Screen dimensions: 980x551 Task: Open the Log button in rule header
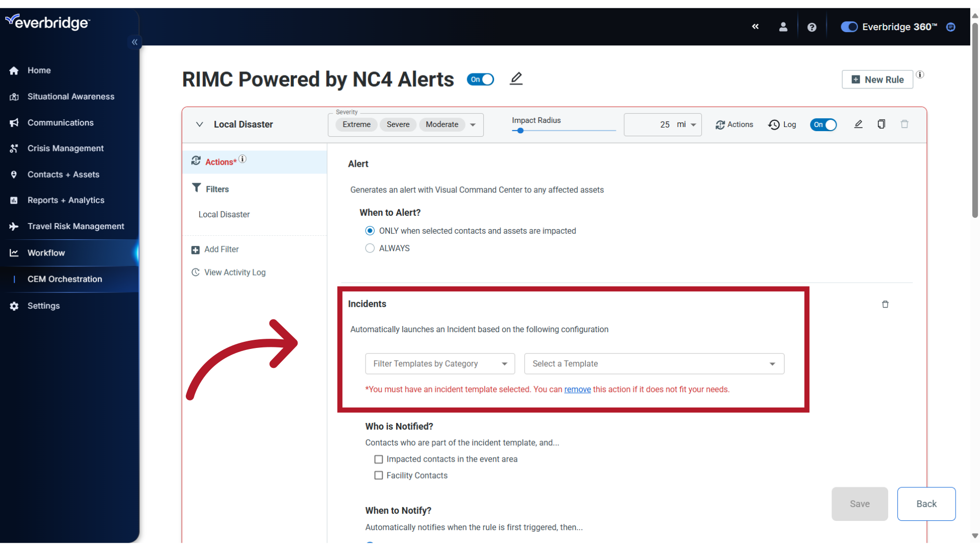pos(782,124)
